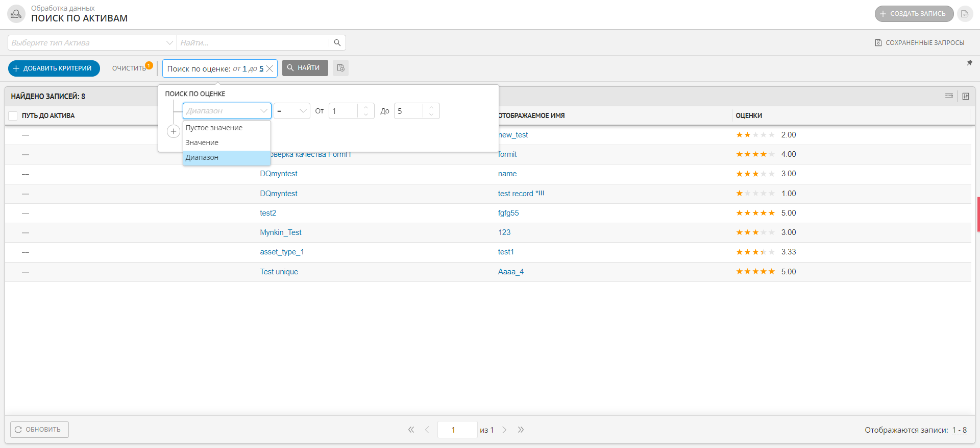Click the До value field
The height and width of the screenshot is (448, 980).
409,111
